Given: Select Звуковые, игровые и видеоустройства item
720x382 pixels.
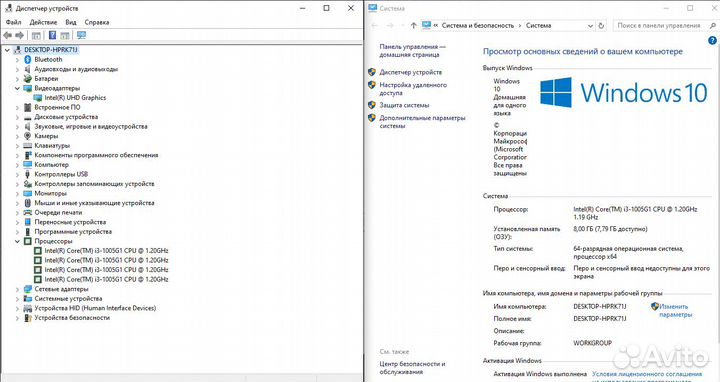Looking at the screenshot, I should [91, 126].
